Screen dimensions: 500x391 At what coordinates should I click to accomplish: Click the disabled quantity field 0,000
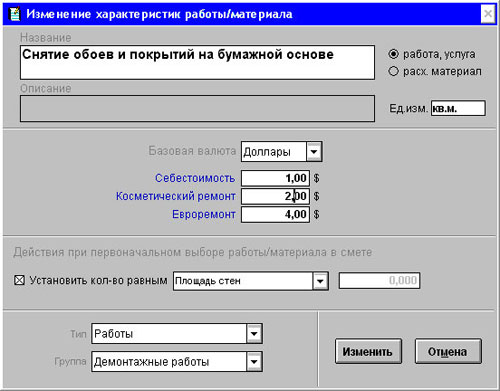tap(379, 280)
